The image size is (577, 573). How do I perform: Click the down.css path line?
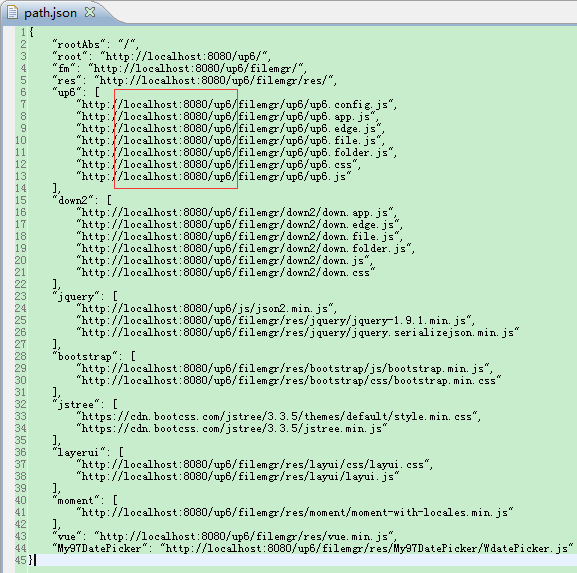pos(226,273)
